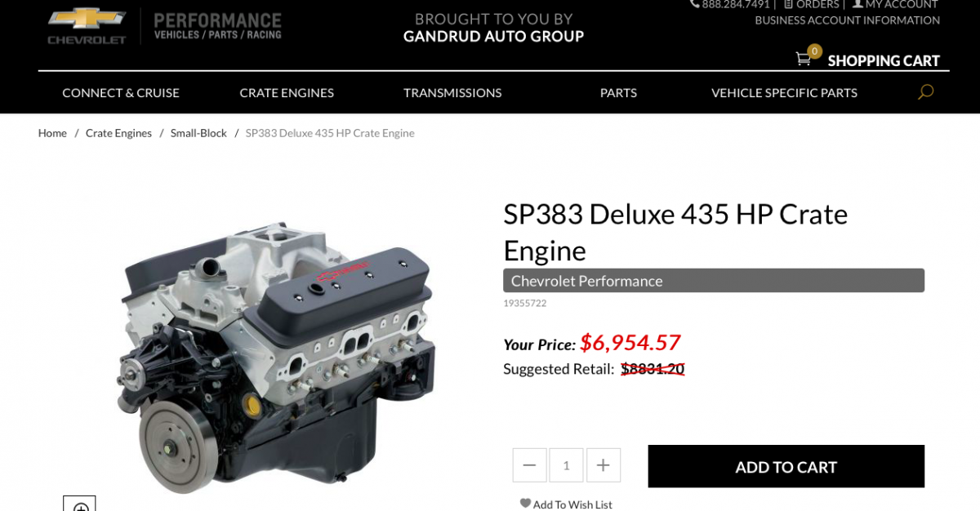The image size is (980, 511).
Task: Click the My Account person icon
Action: point(857,4)
